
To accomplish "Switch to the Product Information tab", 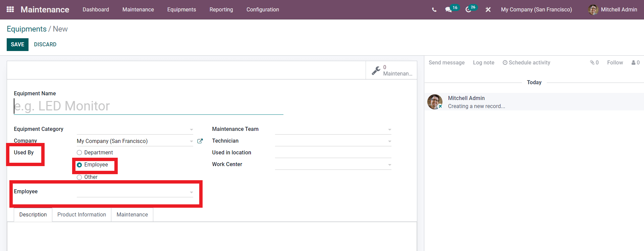I will click(82, 215).
